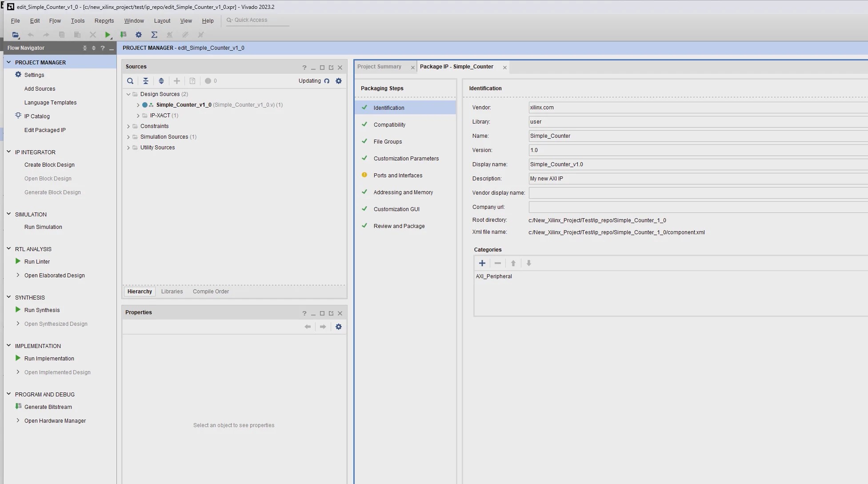
Task: Open Sources panel settings gear
Action: click(339, 81)
